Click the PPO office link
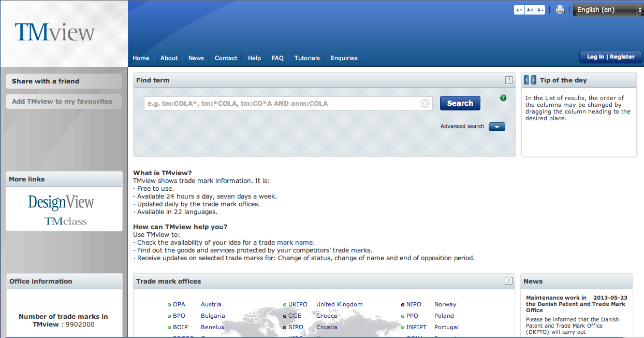 click(x=412, y=316)
